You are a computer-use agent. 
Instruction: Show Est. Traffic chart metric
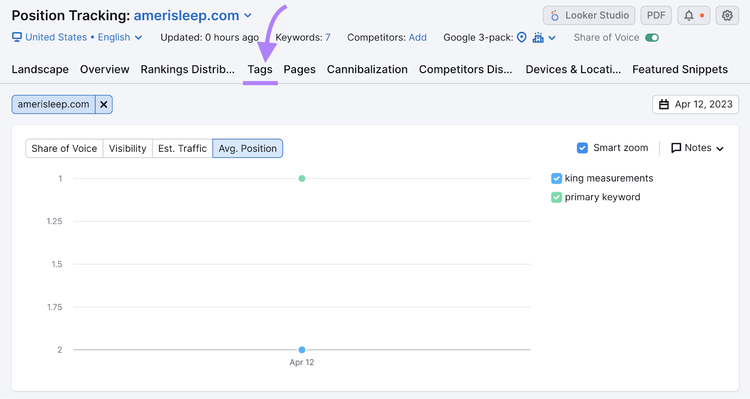click(x=182, y=148)
